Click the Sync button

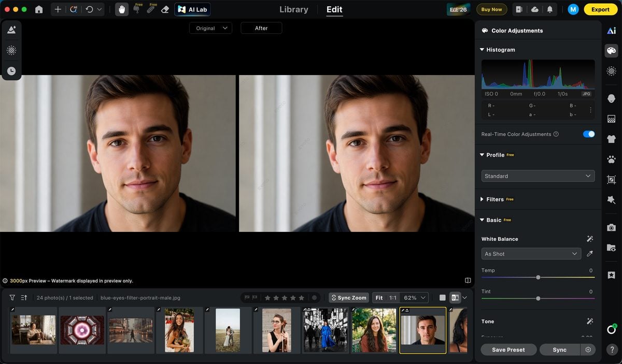(560, 350)
